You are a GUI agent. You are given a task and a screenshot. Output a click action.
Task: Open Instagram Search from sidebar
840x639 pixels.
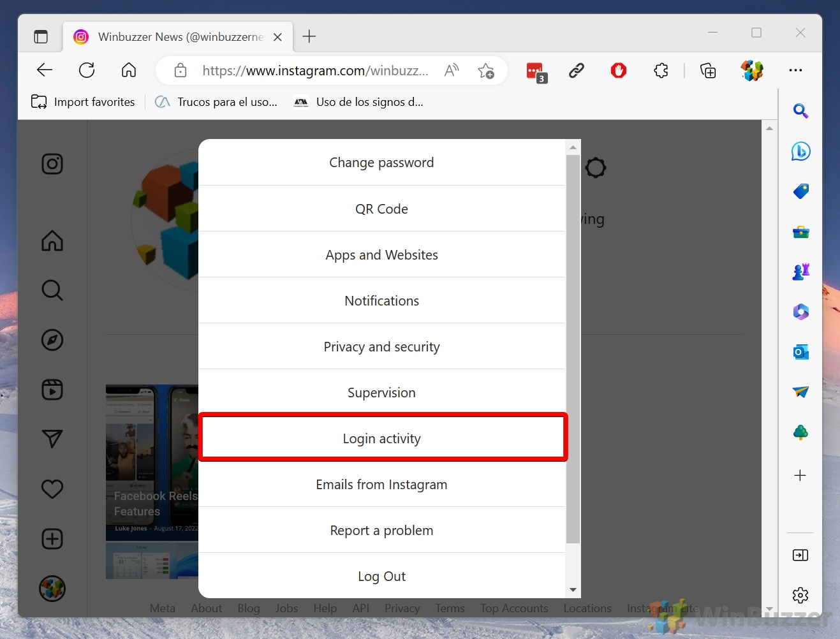tap(52, 290)
